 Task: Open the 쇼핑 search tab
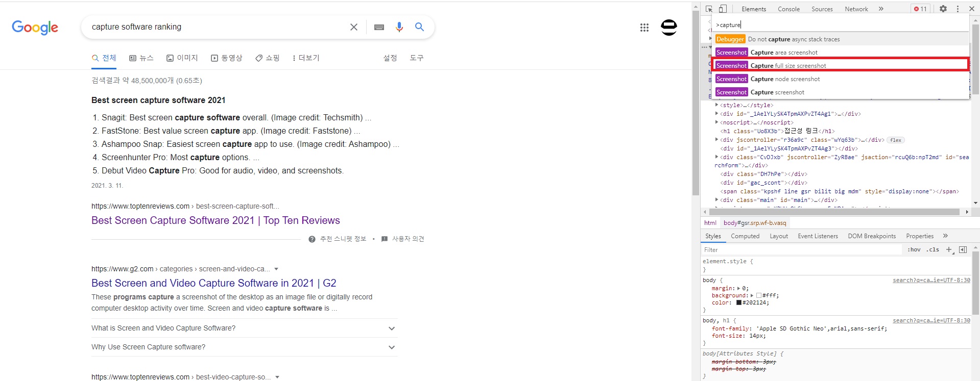coord(268,58)
